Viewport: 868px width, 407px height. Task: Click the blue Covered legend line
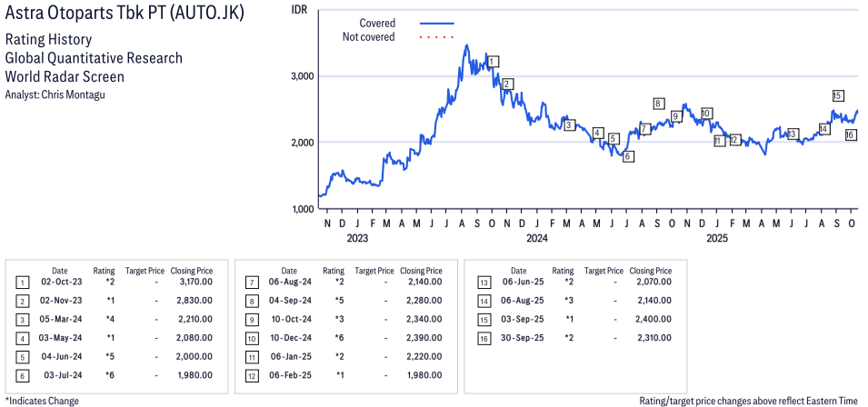pos(438,23)
